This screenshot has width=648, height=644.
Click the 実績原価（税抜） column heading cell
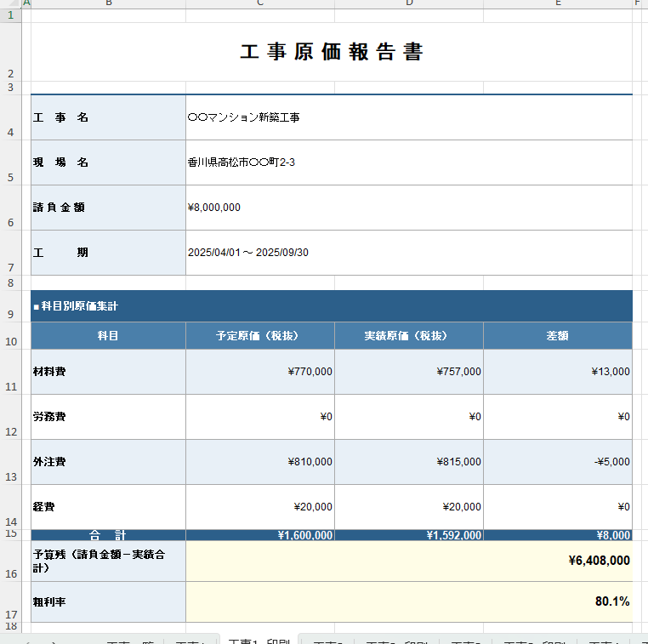click(408, 336)
